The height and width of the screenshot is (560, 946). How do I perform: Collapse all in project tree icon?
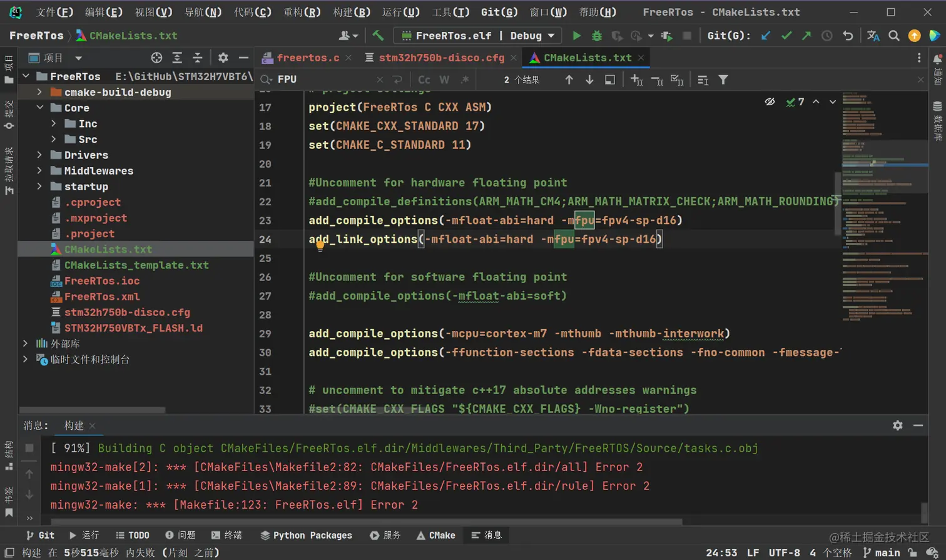click(198, 58)
